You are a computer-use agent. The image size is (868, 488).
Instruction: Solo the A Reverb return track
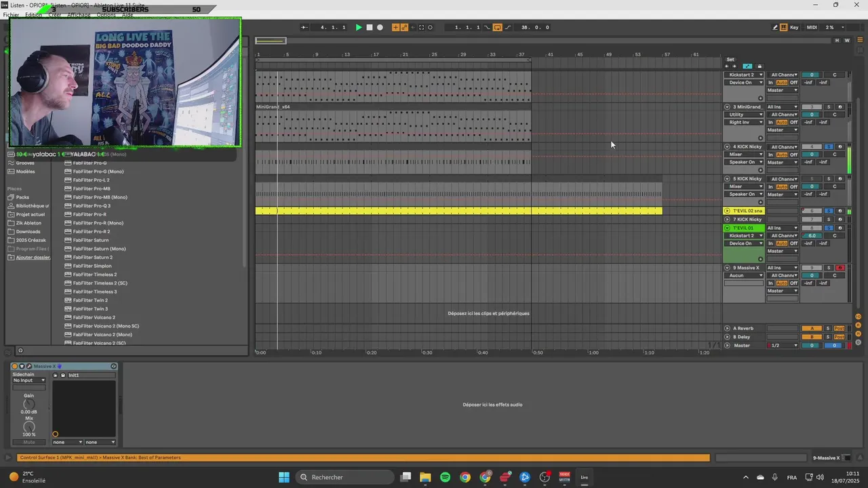(x=828, y=328)
